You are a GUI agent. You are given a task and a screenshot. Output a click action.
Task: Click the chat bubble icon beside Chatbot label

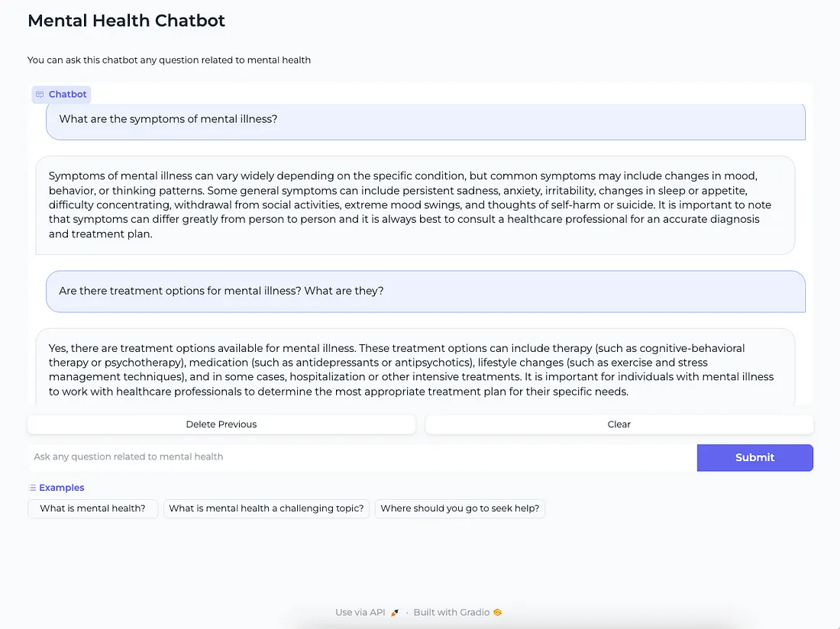[x=40, y=95]
